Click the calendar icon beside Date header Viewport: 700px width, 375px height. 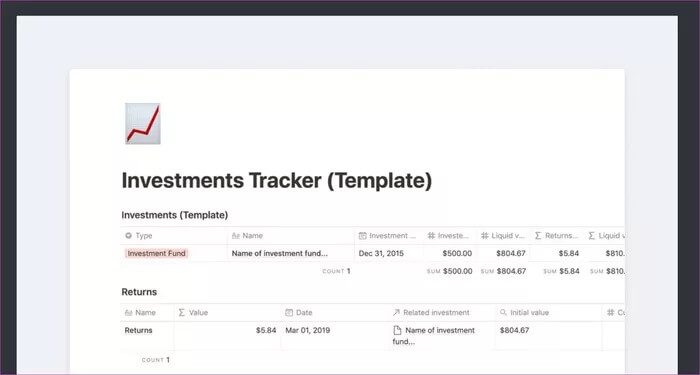[x=289, y=312]
